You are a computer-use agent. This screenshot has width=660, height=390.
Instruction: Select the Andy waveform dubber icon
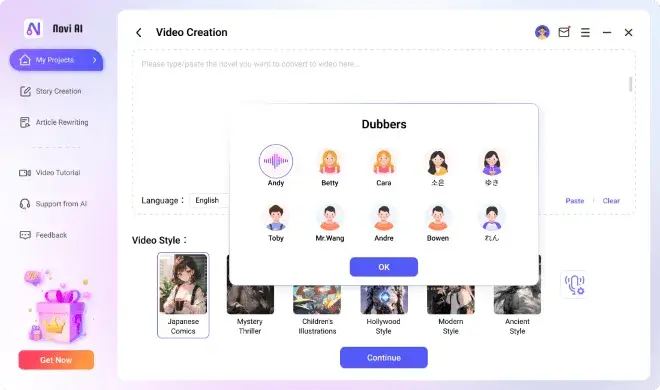click(276, 161)
